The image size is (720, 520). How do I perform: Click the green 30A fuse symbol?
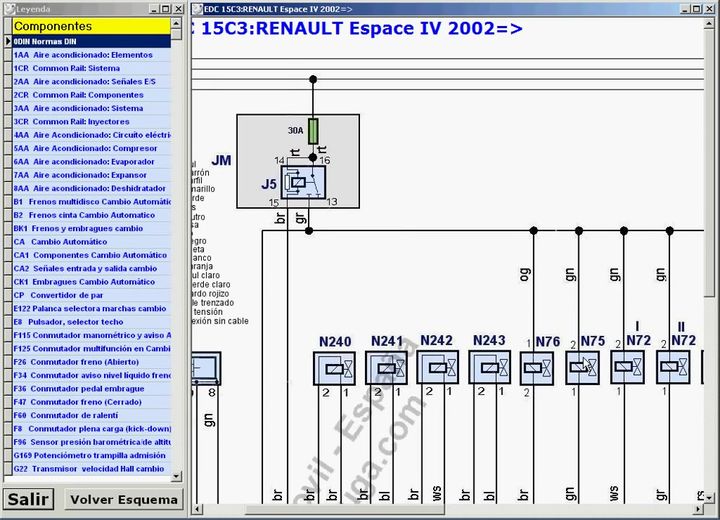click(x=313, y=131)
